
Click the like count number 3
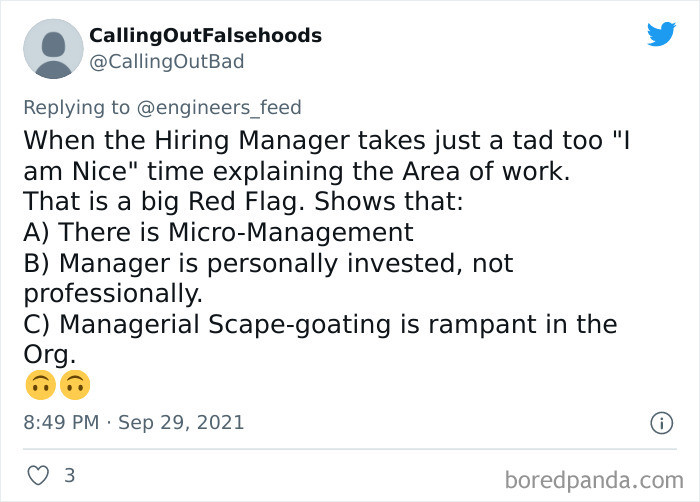tap(69, 475)
